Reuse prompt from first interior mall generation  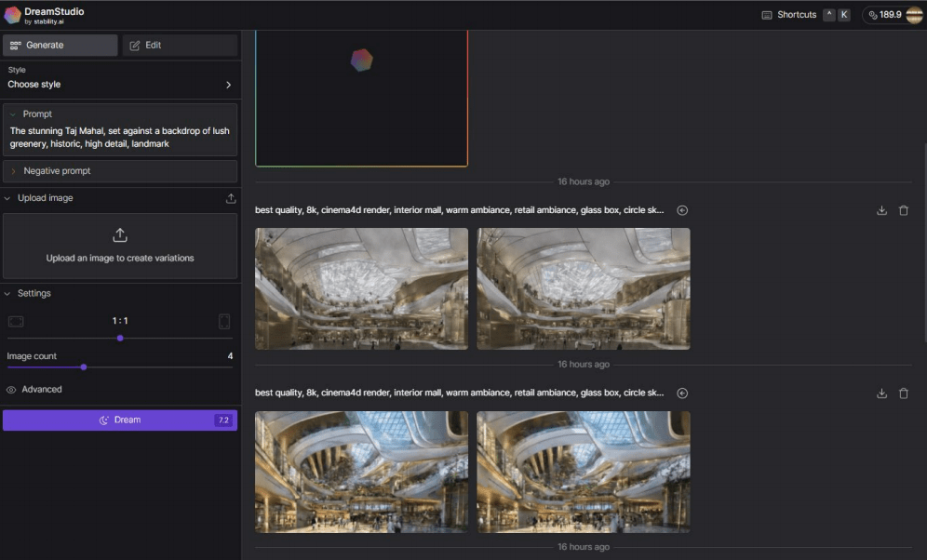682,210
